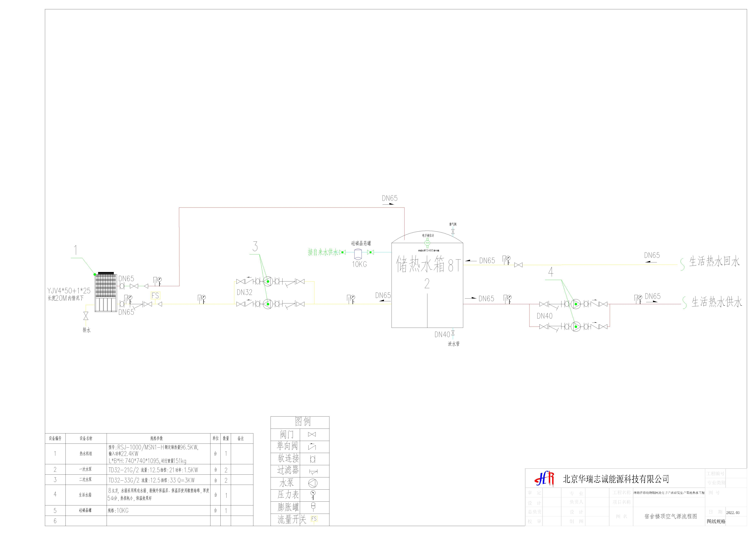Viewport: 756px width, 535px height.
Task: Click the 2022.03 date field
Action: 733,513
